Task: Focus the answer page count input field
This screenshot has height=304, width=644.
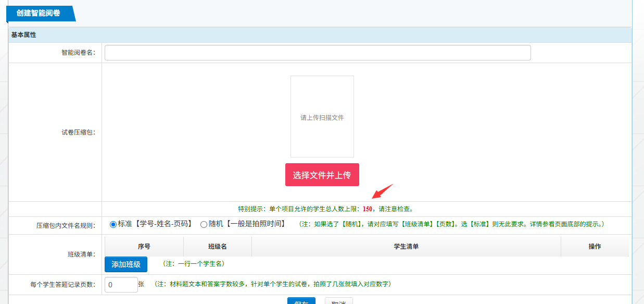Action: 121,285
